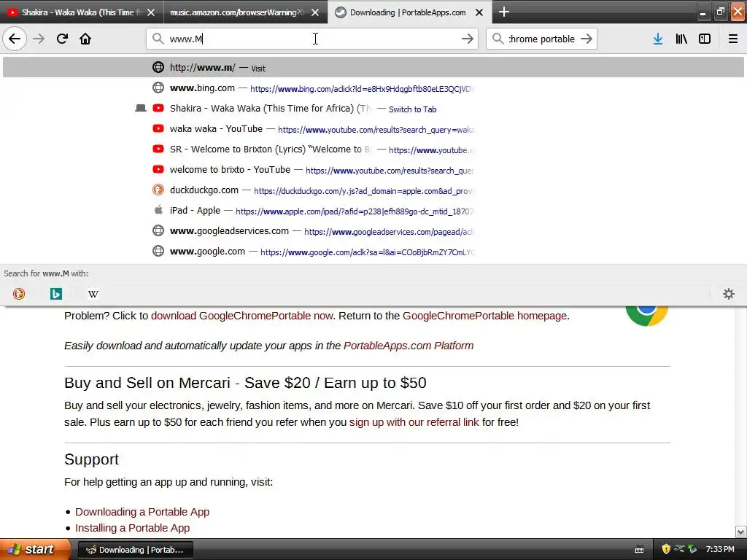
Task: Click the address bar text field
Action: point(312,39)
